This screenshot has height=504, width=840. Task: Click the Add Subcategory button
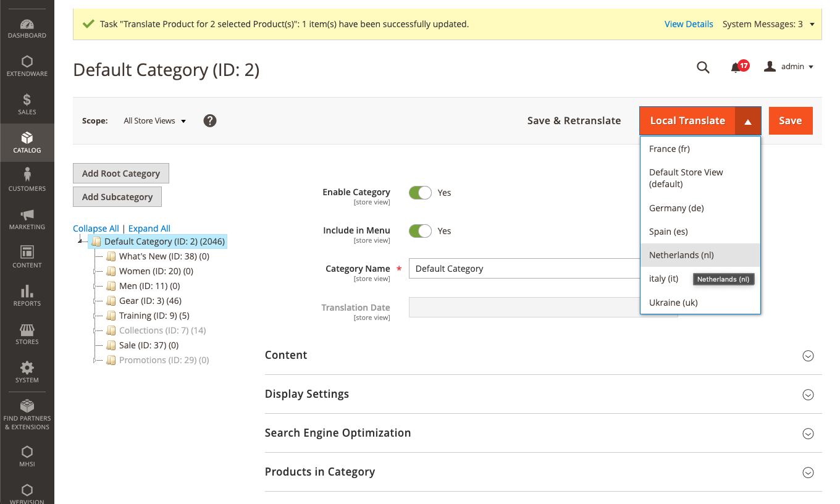click(117, 197)
